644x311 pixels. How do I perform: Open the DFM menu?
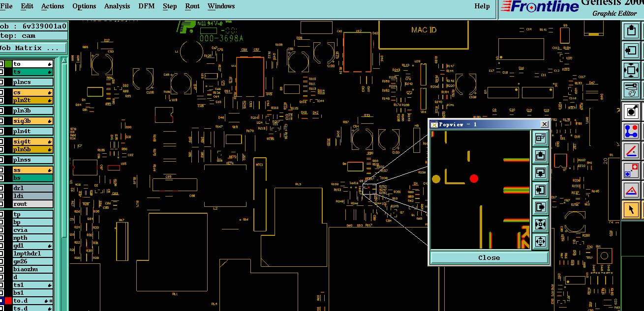click(146, 6)
